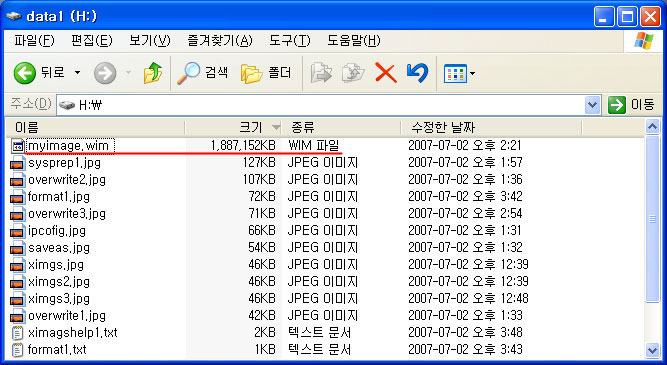Click the file name ipcofig.jpg
The height and width of the screenshot is (365, 667).
pos(57,231)
